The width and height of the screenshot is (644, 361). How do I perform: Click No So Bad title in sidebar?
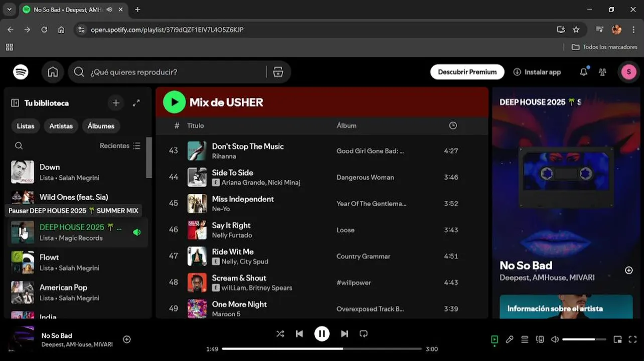point(526,265)
